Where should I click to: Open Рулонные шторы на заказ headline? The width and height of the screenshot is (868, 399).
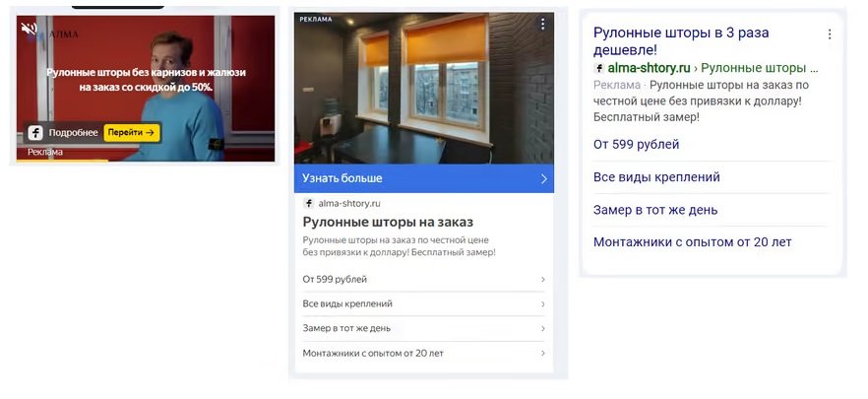pyautogui.click(x=388, y=223)
